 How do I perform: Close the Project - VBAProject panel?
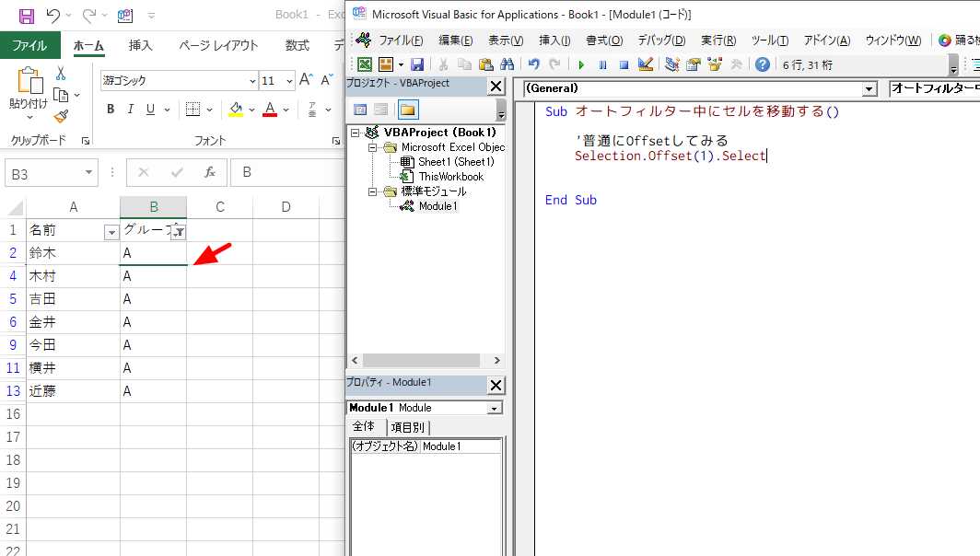tap(496, 87)
